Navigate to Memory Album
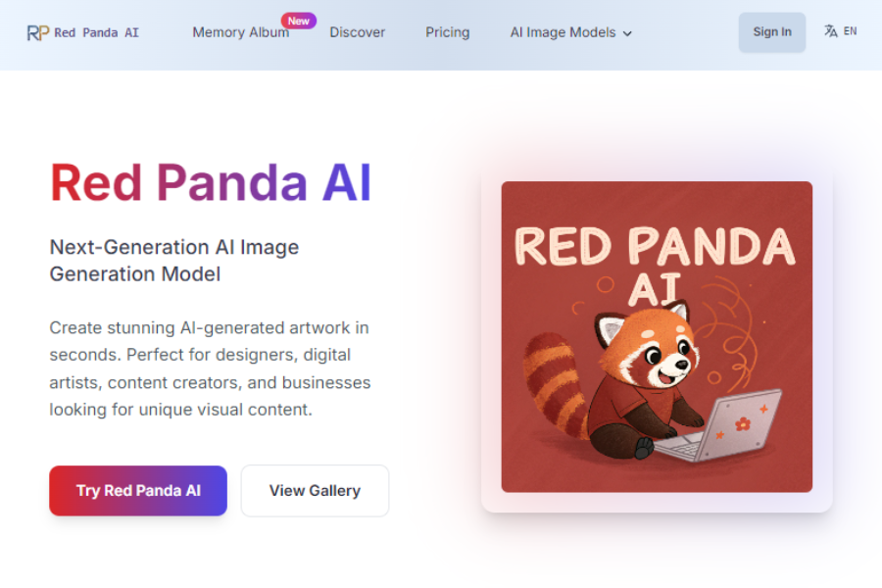The width and height of the screenshot is (882, 588). [x=240, y=32]
